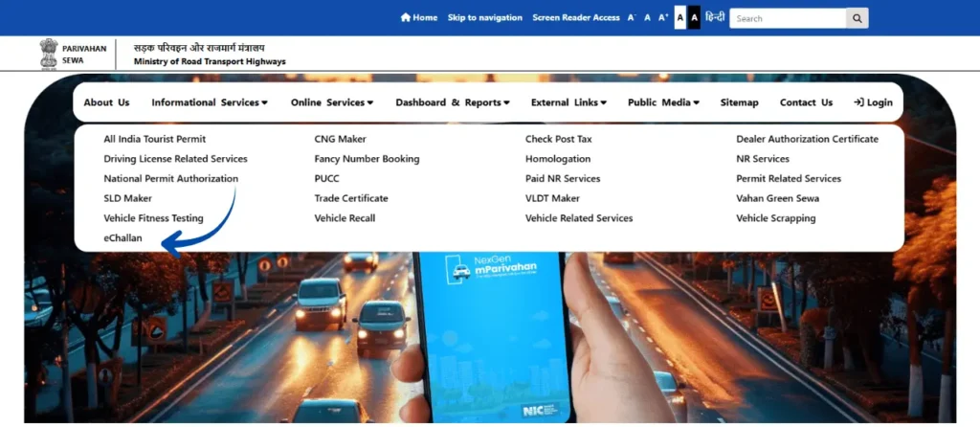Toggle language to Hindi

(715, 17)
